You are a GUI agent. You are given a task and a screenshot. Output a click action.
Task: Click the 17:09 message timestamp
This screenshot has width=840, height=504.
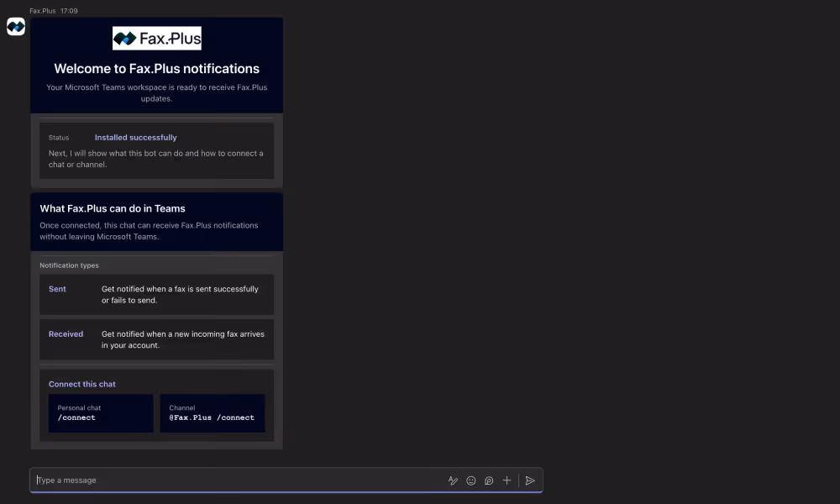(x=69, y=11)
